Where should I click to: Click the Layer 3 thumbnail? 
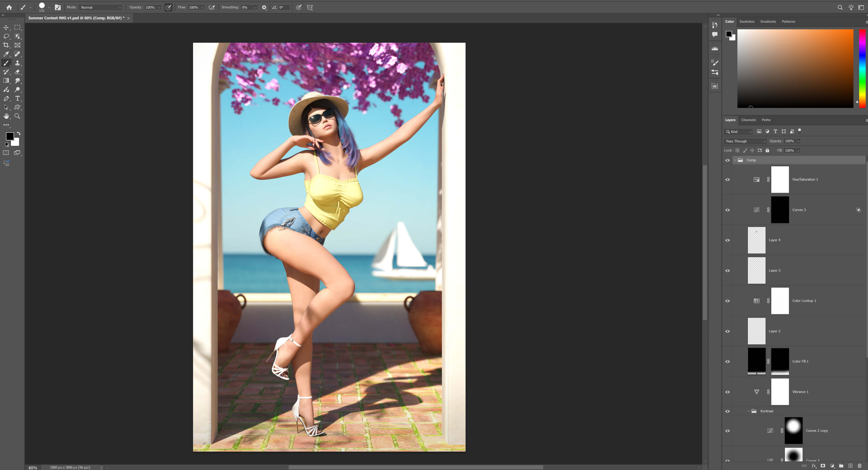(756, 270)
